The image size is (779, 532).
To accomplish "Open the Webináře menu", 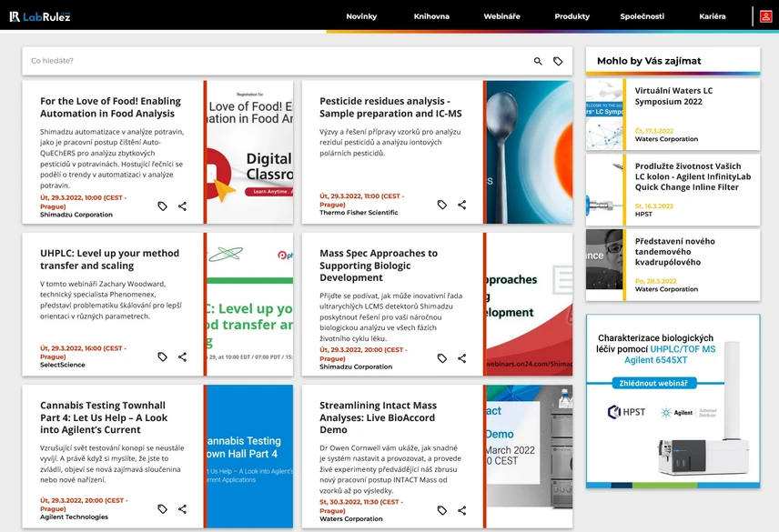I will (501, 16).
